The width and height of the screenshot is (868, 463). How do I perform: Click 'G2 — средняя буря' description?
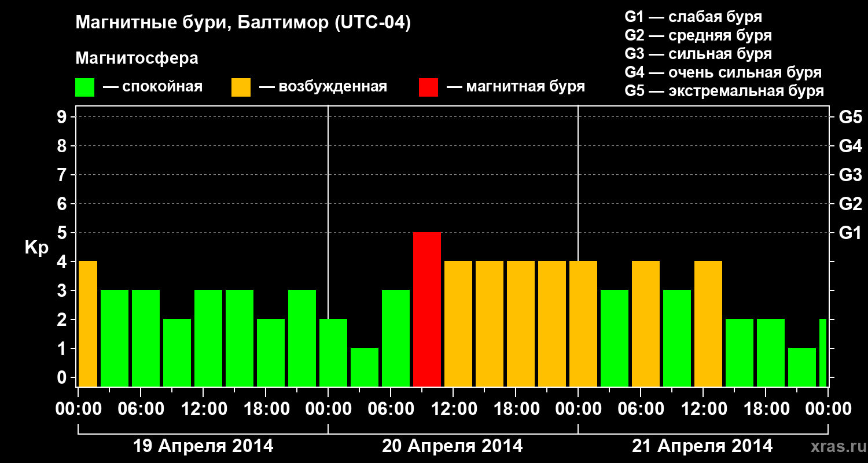[698, 35]
